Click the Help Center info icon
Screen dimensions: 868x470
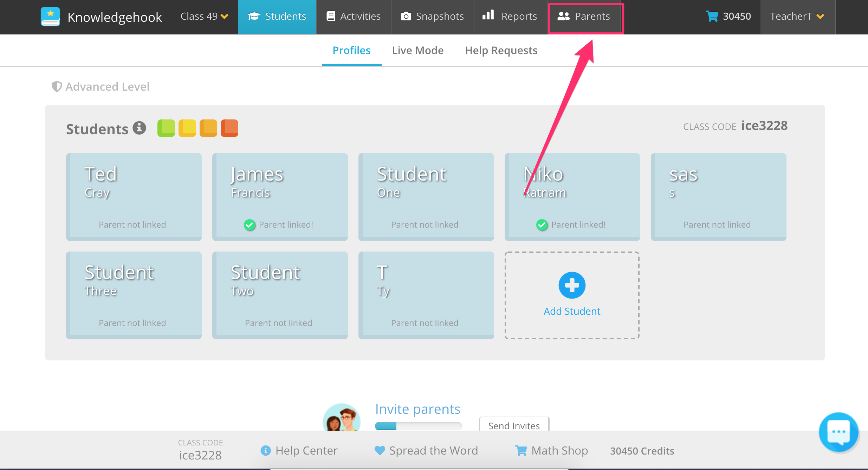click(x=266, y=450)
